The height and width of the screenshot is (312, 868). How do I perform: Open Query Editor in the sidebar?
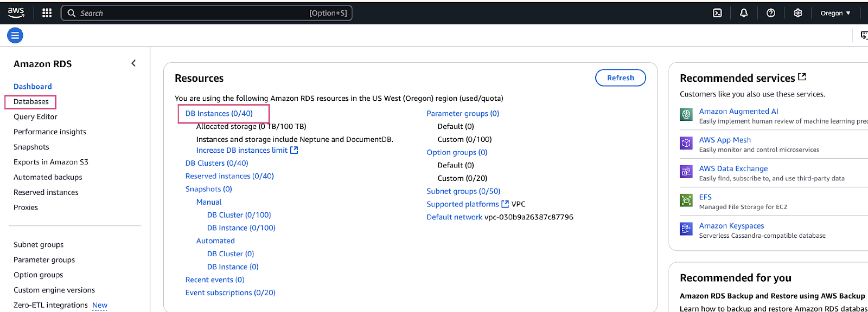pyautogui.click(x=35, y=116)
